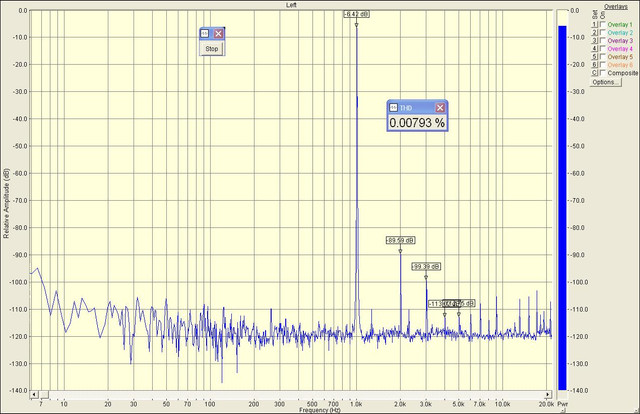Enable the Composite overlay checkbox
The width and height of the screenshot is (640, 414).
click(602, 73)
